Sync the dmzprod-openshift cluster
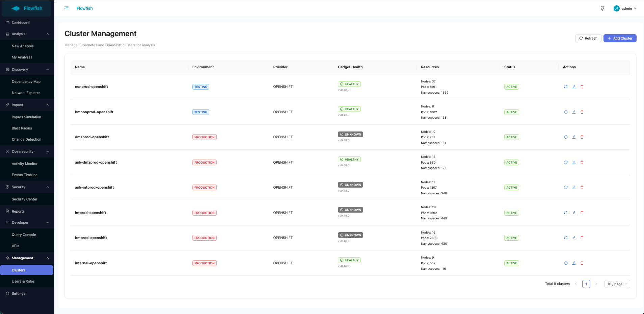 coord(566,137)
